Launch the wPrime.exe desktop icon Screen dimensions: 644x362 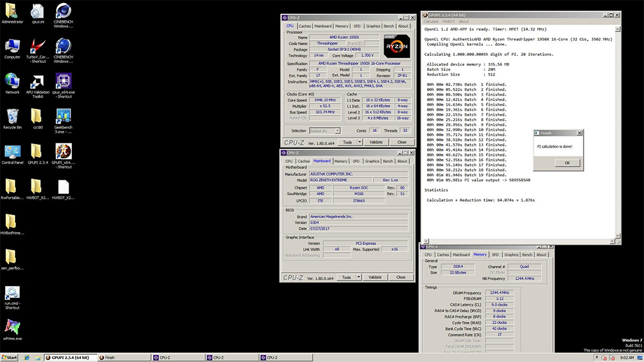click(x=13, y=330)
